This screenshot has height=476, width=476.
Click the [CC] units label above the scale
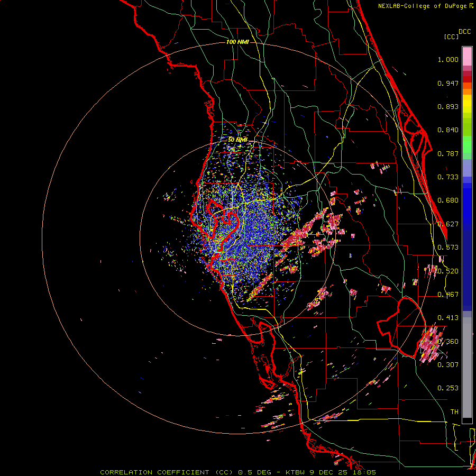pos(451,36)
